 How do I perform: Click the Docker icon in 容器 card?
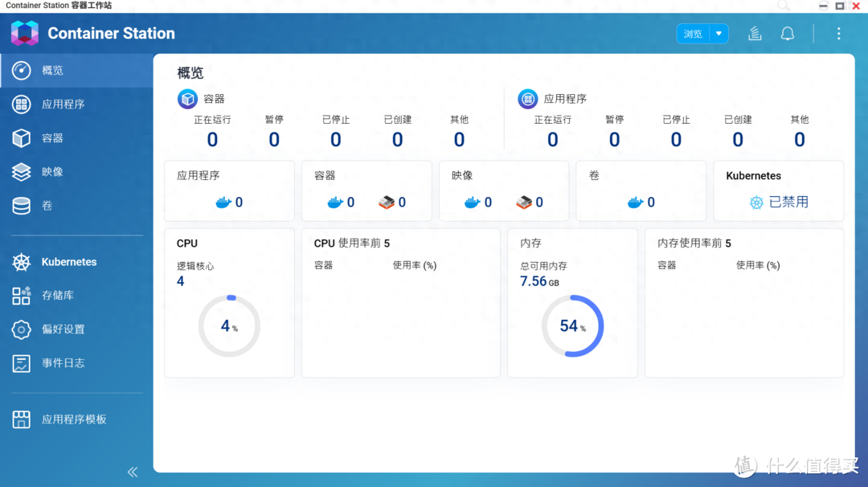pyautogui.click(x=335, y=202)
